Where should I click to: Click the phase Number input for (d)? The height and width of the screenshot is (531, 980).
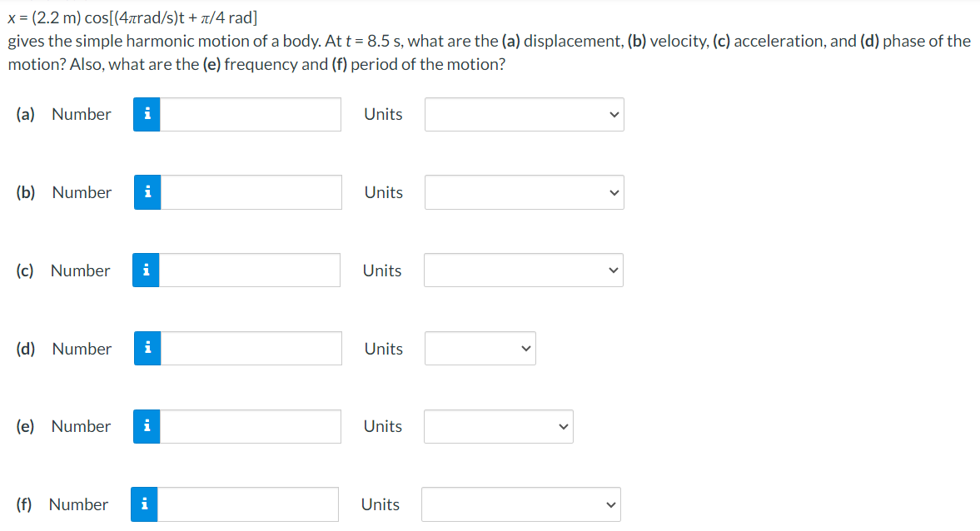(x=251, y=348)
